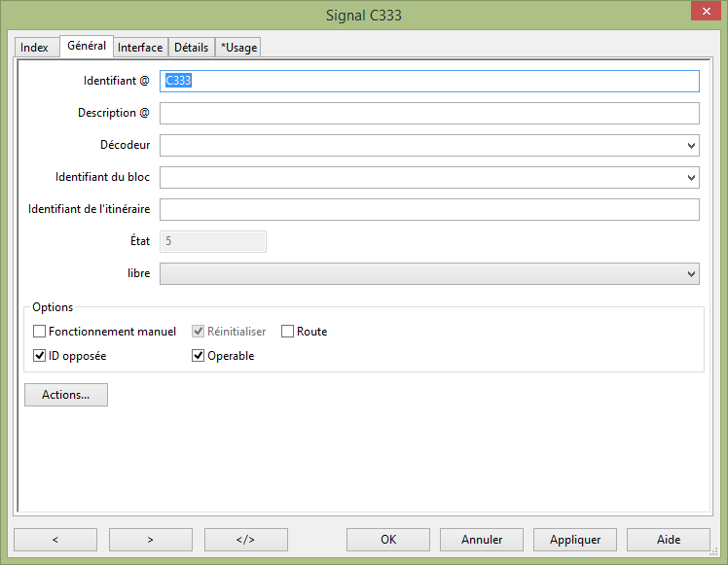Close the Signal C333 dialog window
Viewport: 728px width, 565px height.
tap(706, 12)
